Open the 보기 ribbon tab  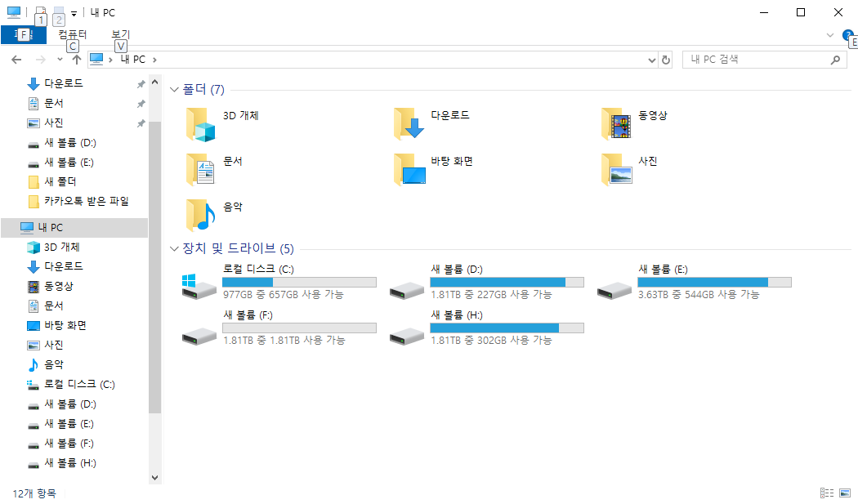(120, 34)
